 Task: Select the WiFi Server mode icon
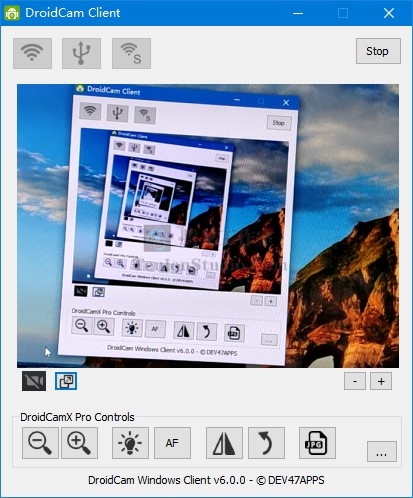(131, 53)
